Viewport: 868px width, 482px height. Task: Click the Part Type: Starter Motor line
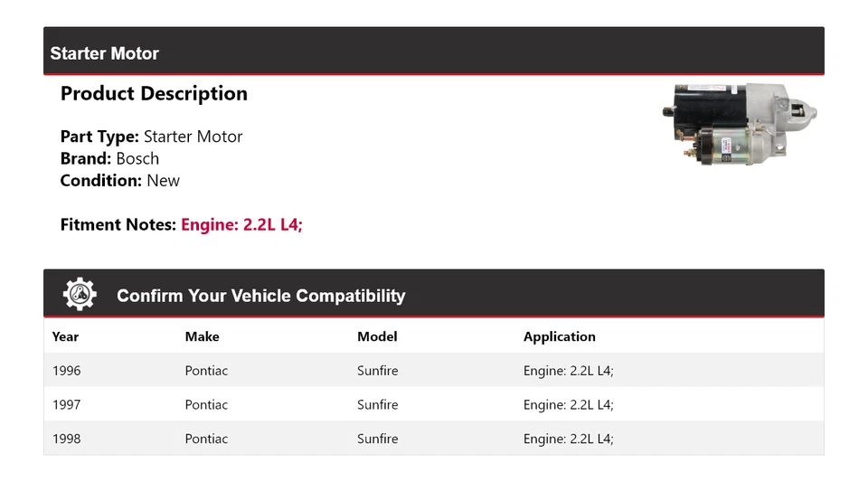[151, 137]
